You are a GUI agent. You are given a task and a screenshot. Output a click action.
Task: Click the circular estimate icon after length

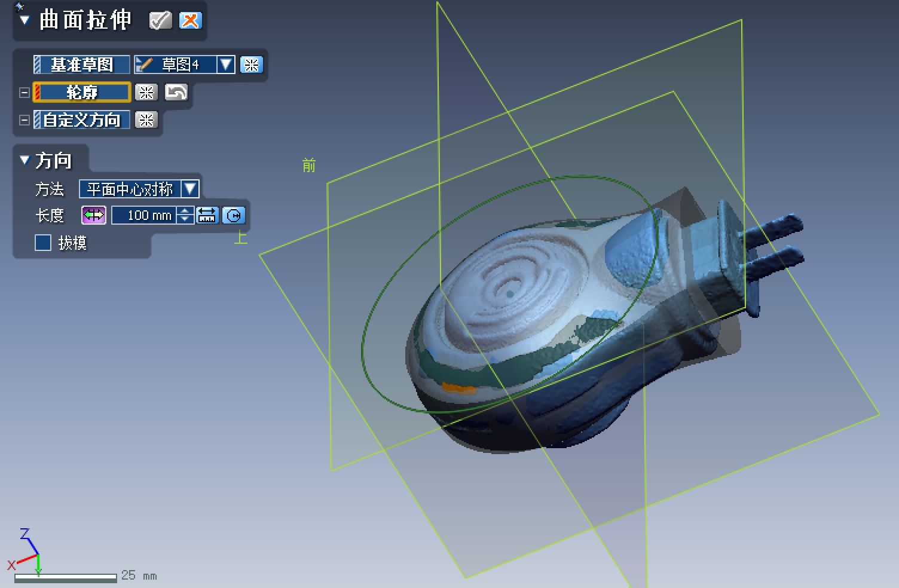click(234, 215)
